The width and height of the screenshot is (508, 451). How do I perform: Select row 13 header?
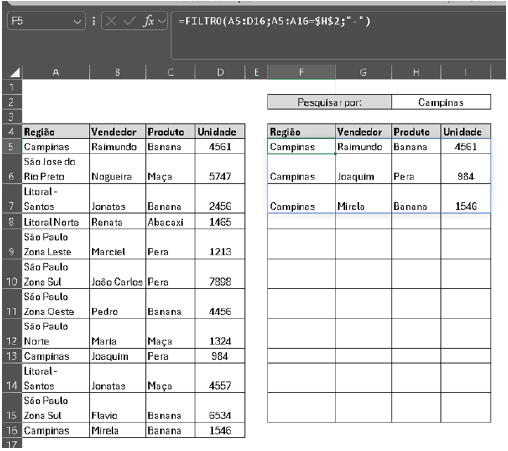tap(12, 356)
